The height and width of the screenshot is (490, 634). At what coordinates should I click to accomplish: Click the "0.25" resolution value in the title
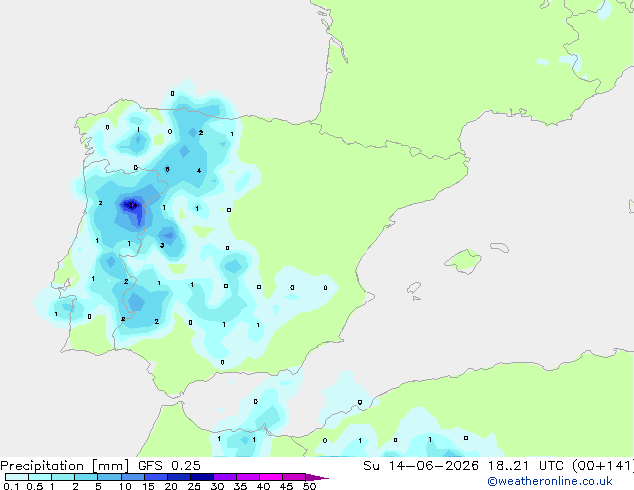[186, 466]
